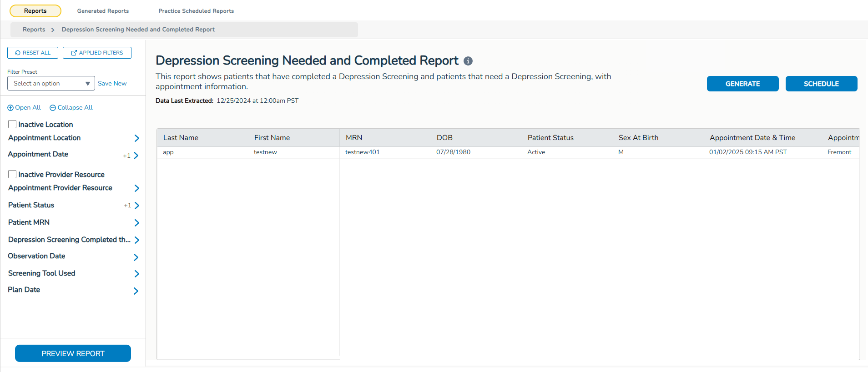Viewport: 868px width, 372px height.
Task: Click the Collapse All minus icon
Action: [53, 108]
